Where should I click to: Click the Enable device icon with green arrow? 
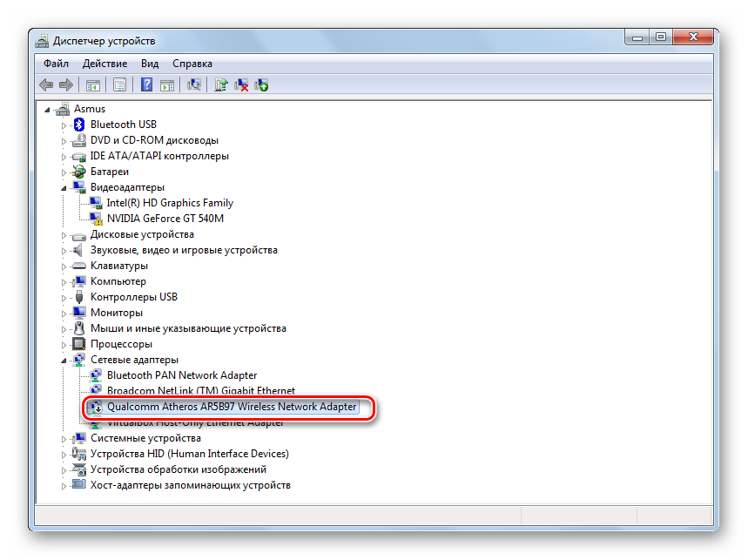tap(261, 84)
